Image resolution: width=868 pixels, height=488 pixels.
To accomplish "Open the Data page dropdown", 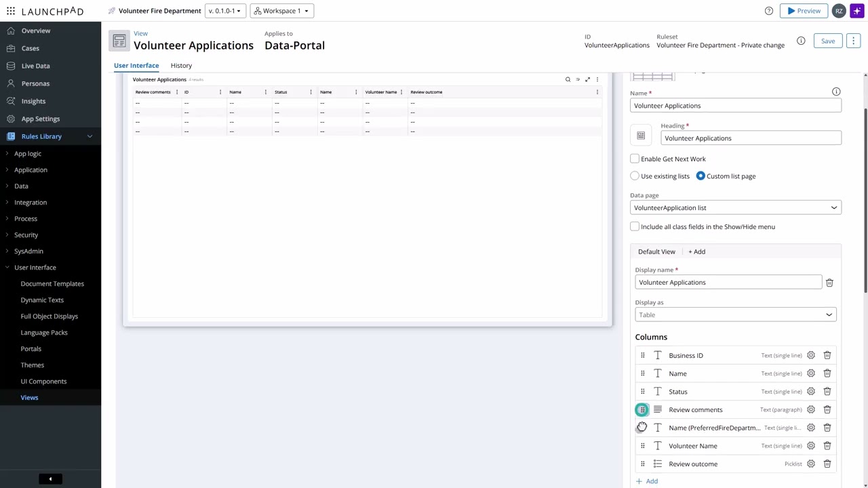I will [x=736, y=207].
